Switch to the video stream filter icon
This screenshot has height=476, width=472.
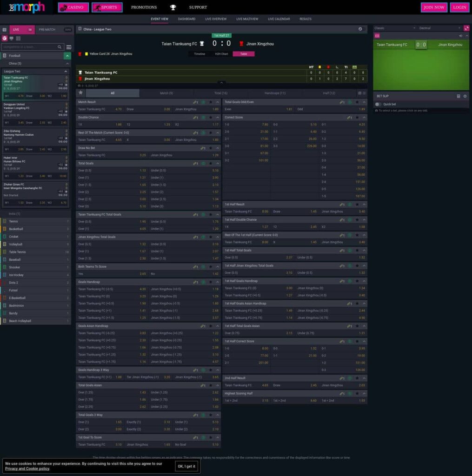(x=12, y=38)
